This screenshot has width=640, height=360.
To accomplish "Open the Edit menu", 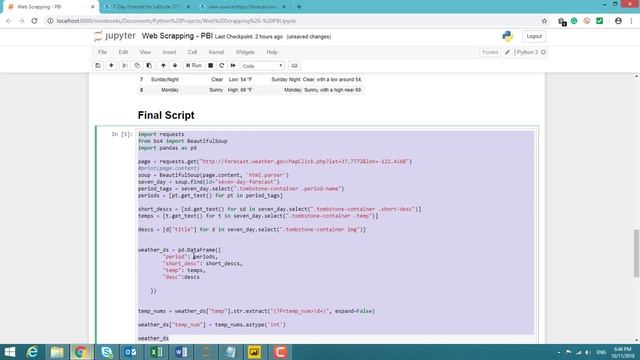I will tap(123, 52).
